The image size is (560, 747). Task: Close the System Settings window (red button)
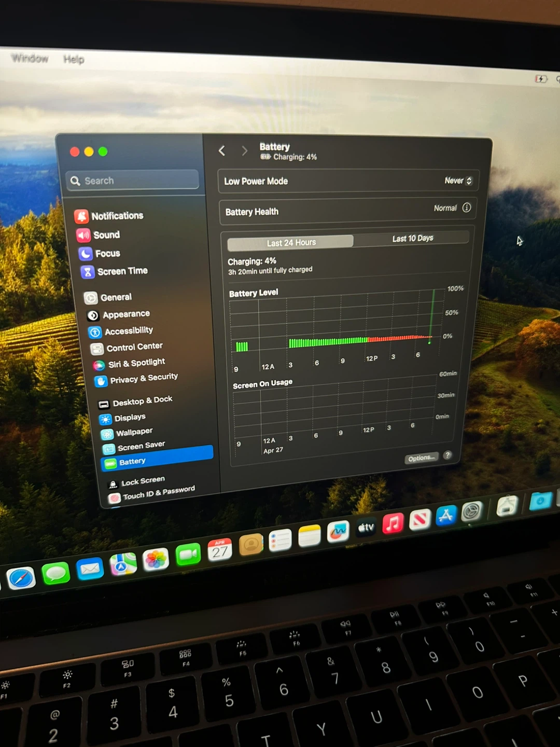pyautogui.click(x=75, y=151)
